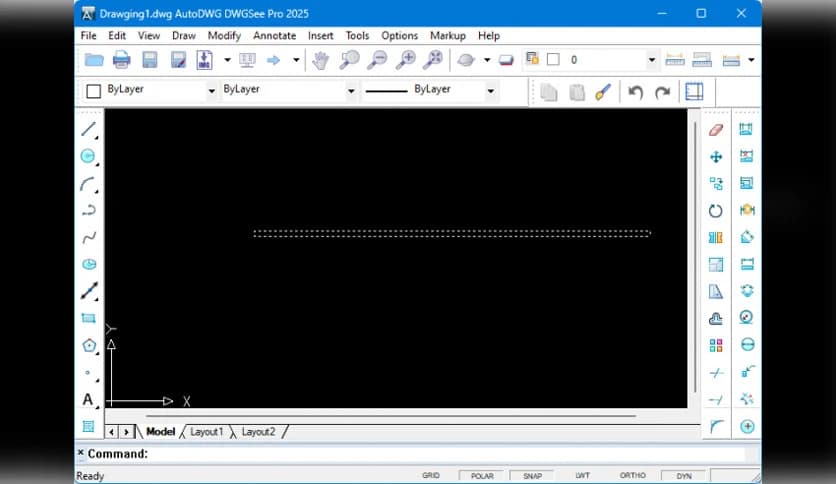Select the Eraser tool
Viewport: 836px width, 484px height.
pyautogui.click(x=716, y=130)
